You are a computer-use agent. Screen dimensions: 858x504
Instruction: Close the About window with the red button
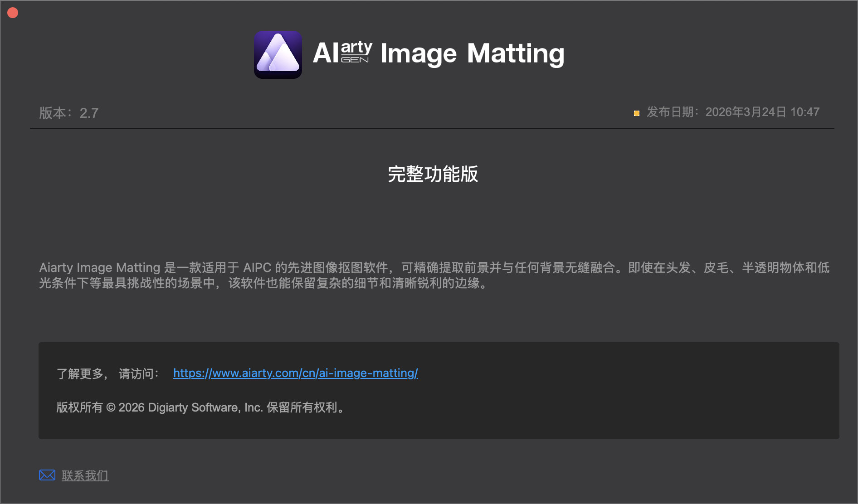tap(13, 13)
